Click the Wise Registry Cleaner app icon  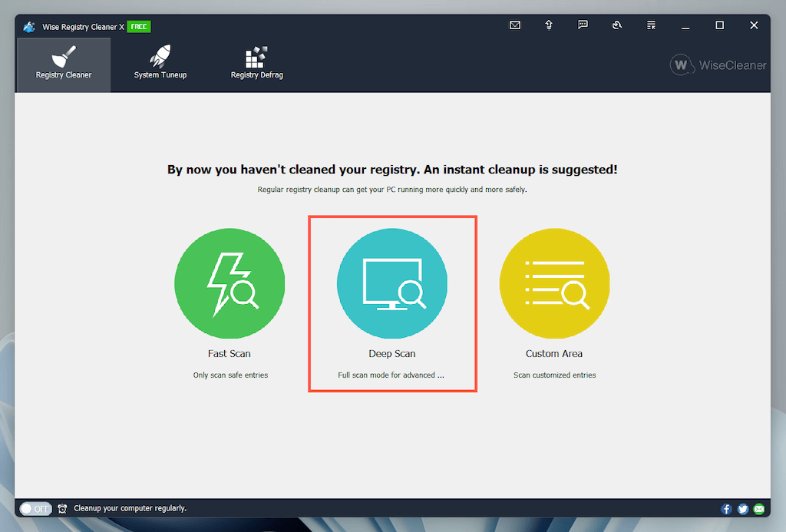click(x=29, y=27)
